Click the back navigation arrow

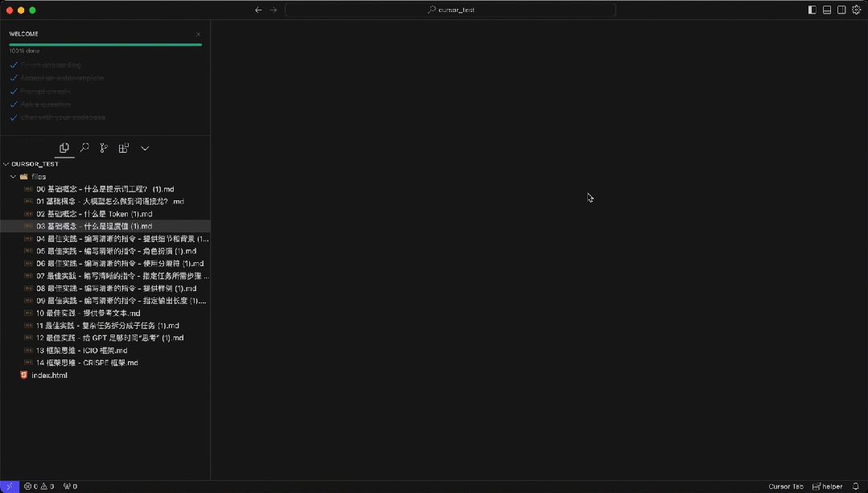[257, 10]
